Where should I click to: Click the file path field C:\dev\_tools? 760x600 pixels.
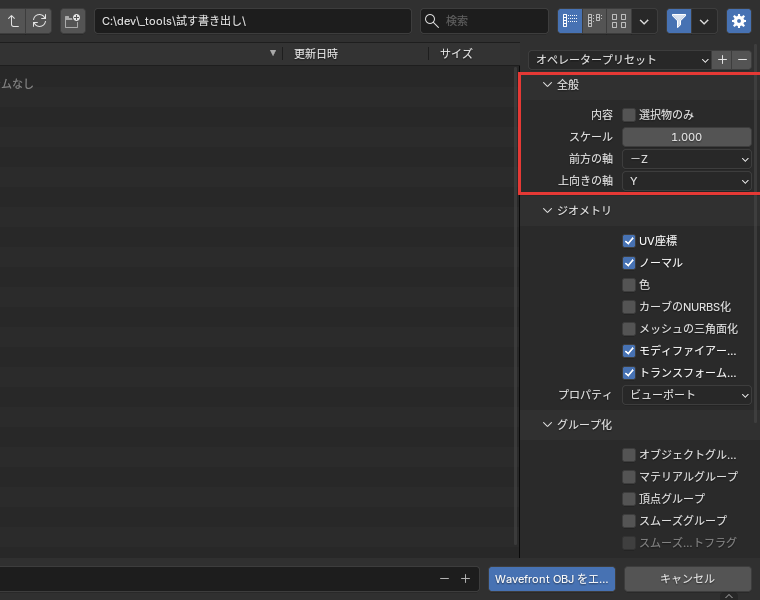pos(253,21)
